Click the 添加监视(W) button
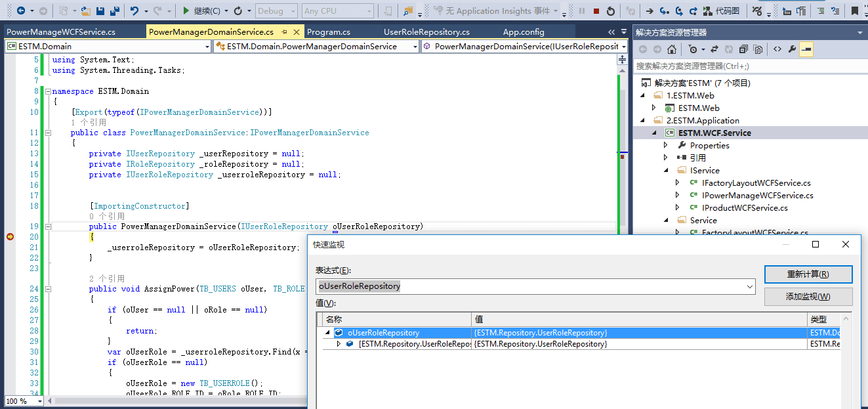This screenshot has height=409, width=868. pyautogui.click(x=808, y=297)
